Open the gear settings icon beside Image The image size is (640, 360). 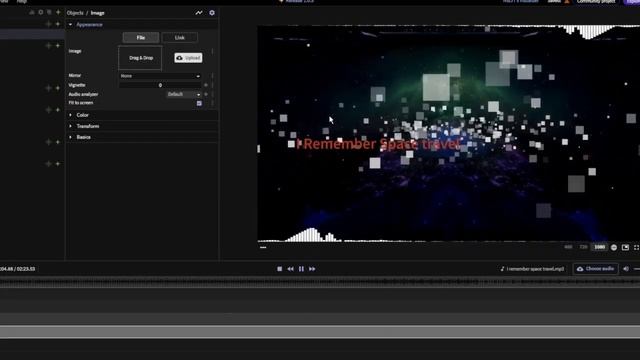pyautogui.click(x=212, y=13)
